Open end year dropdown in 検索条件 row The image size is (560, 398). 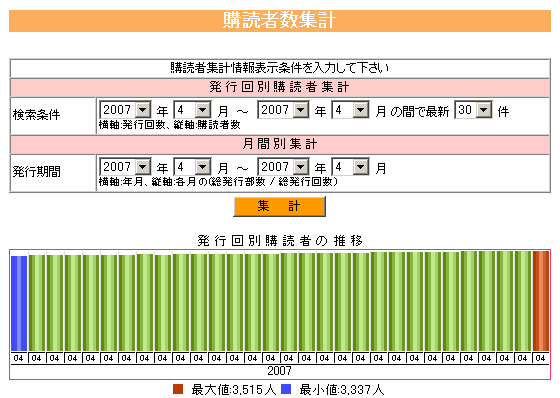(284, 110)
